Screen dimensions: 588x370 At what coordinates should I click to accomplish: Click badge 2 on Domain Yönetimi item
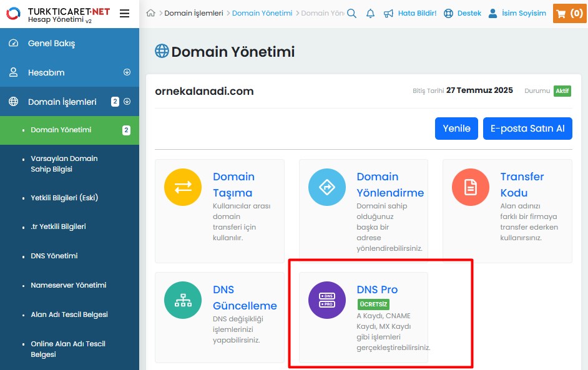(126, 130)
